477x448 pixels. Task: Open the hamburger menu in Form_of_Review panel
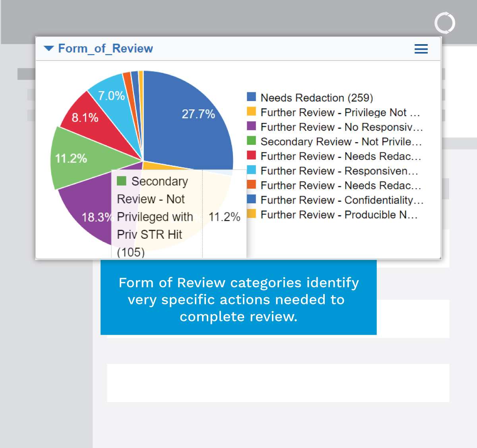[x=421, y=49]
